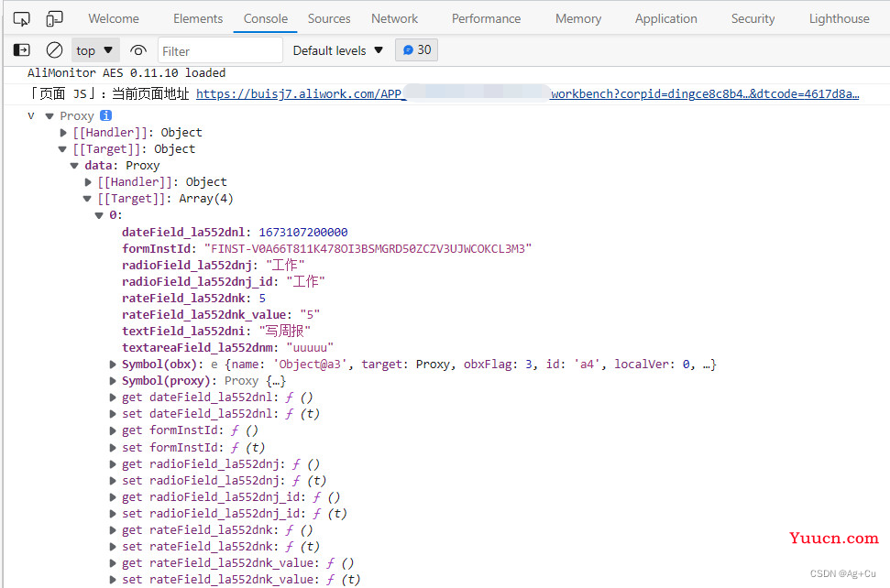Collapse the top-level Proxy object
This screenshot has width=890, height=588.
click(x=49, y=116)
